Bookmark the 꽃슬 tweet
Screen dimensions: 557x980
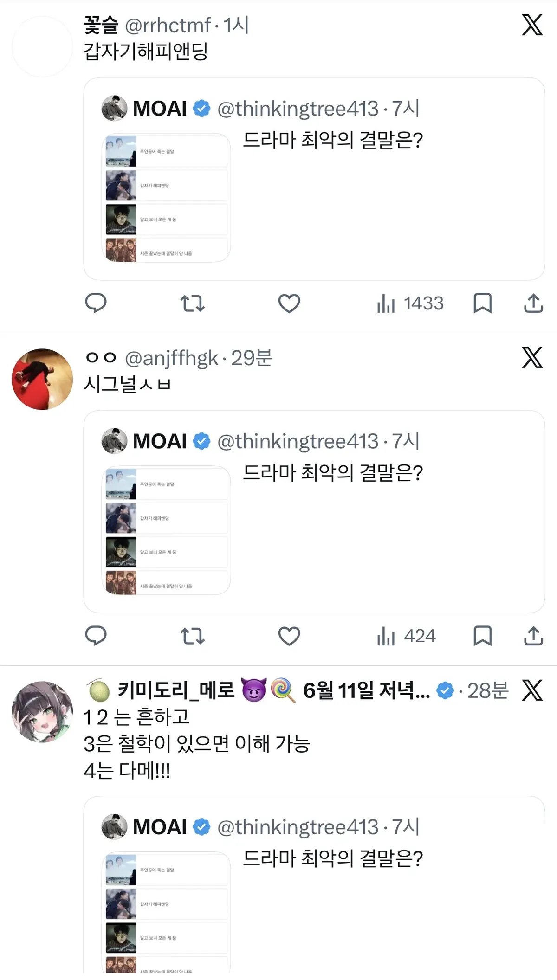(x=483, y=303)
